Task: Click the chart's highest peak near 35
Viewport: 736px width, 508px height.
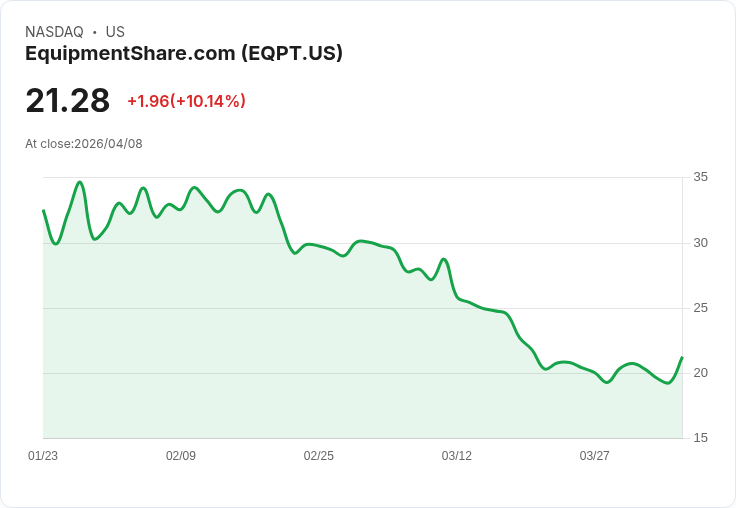Action: tap(80, 182)
